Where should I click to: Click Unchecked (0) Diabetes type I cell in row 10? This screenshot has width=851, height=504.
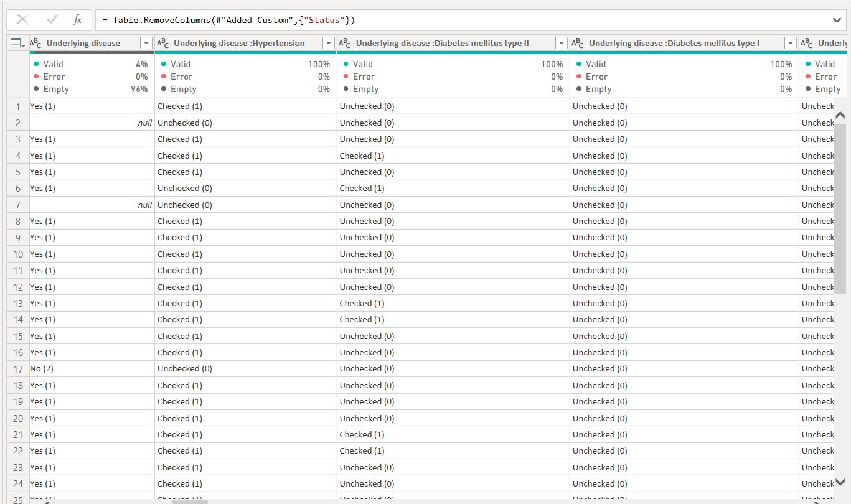pyautogui.click(x=684, y=254)
